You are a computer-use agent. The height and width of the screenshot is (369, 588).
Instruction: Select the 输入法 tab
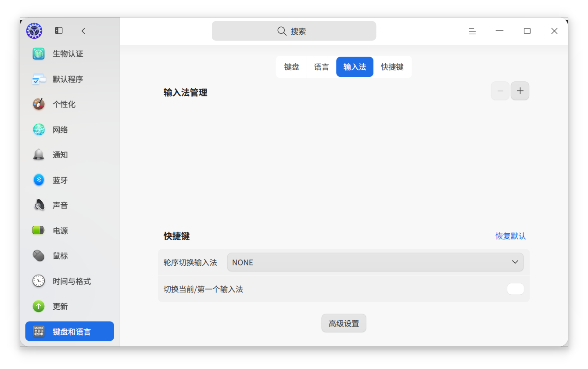pos(355,67)
